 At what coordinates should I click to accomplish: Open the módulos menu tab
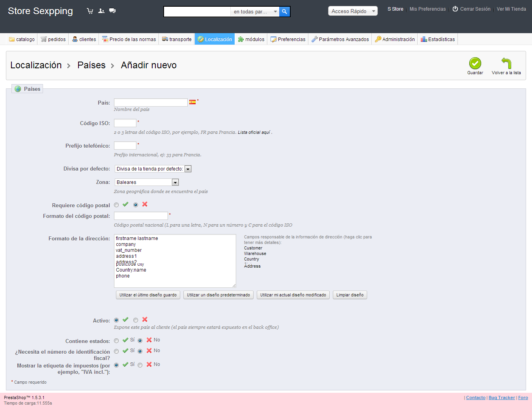point(251,39)
